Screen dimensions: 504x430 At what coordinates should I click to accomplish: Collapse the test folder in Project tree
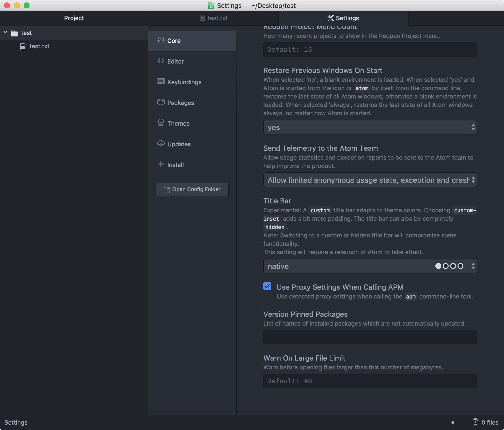(x=5, y=32)
